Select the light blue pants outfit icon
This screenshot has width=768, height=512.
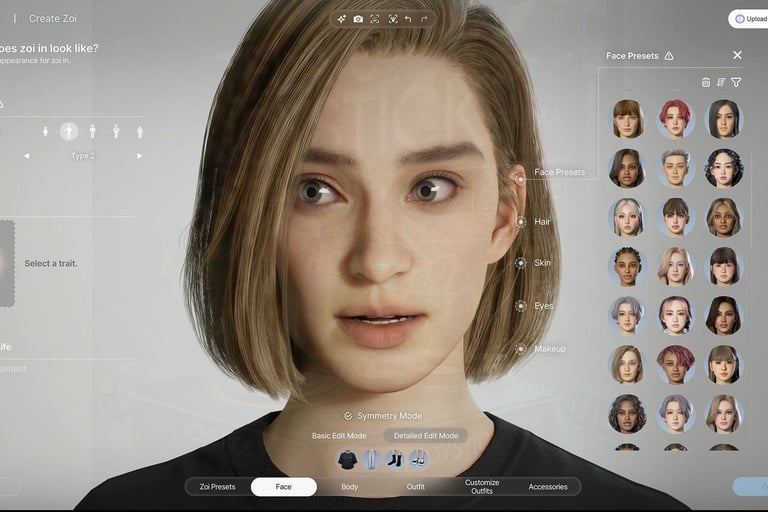[371, 460]
